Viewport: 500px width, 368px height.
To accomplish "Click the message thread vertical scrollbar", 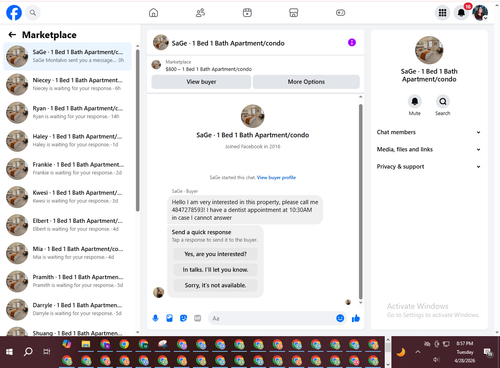I will coord(360,201).
